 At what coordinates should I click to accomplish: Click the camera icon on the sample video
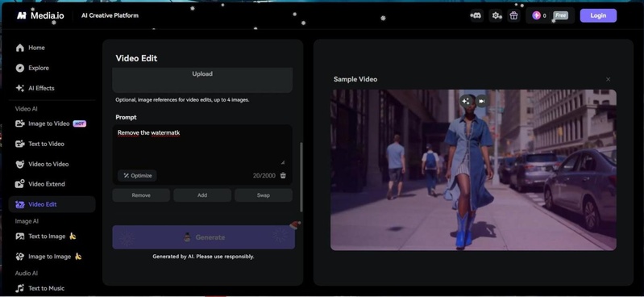482,101
